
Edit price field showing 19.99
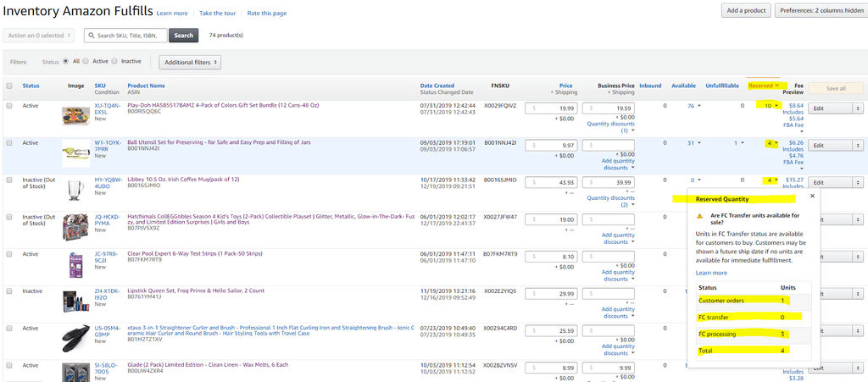(x=551, y=108)
